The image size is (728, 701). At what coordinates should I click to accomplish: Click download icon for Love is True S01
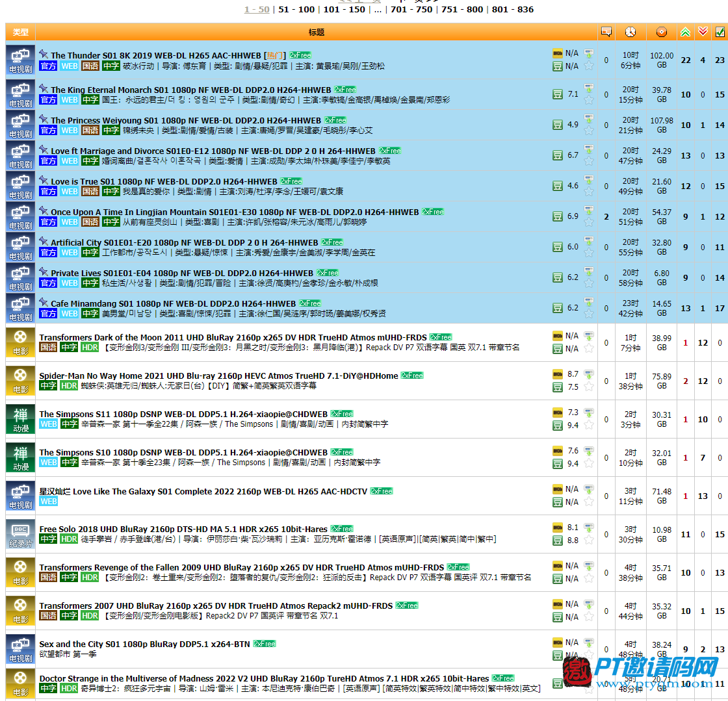589,179
